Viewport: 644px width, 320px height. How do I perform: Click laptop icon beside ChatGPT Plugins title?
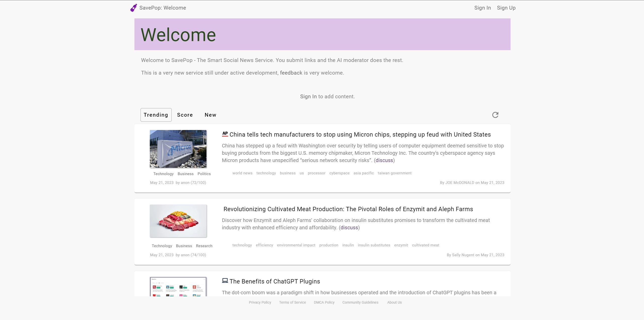[x=225, y=281]
